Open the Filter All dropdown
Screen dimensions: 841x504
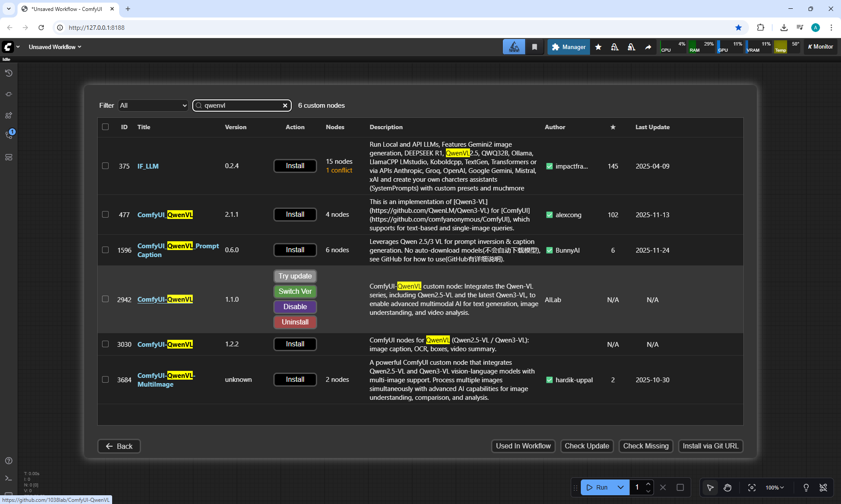[x=153, y=106]
